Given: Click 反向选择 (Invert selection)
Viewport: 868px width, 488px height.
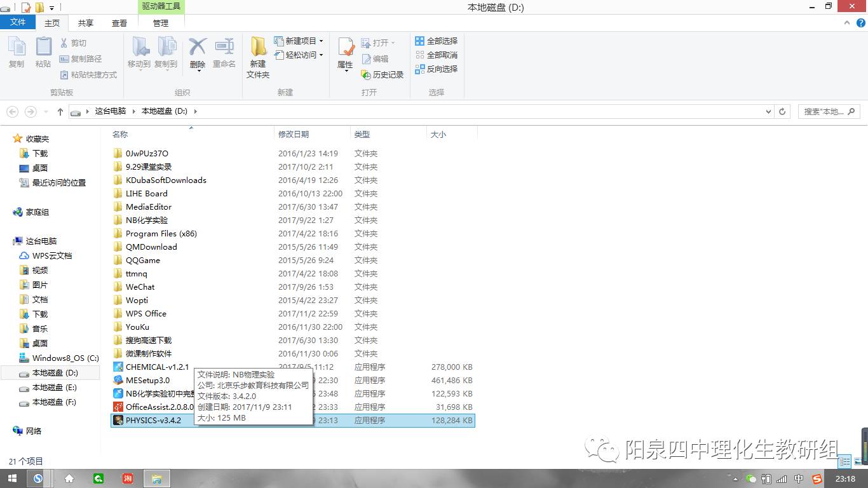Looking at the screenshot, I should tap(437, 69).
